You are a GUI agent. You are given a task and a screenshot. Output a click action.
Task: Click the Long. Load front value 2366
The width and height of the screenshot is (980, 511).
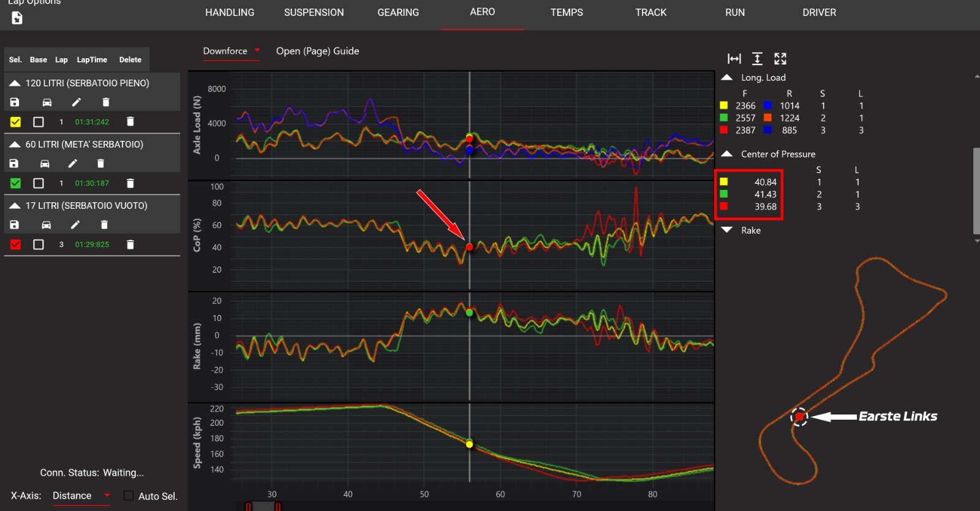(745, 106)
